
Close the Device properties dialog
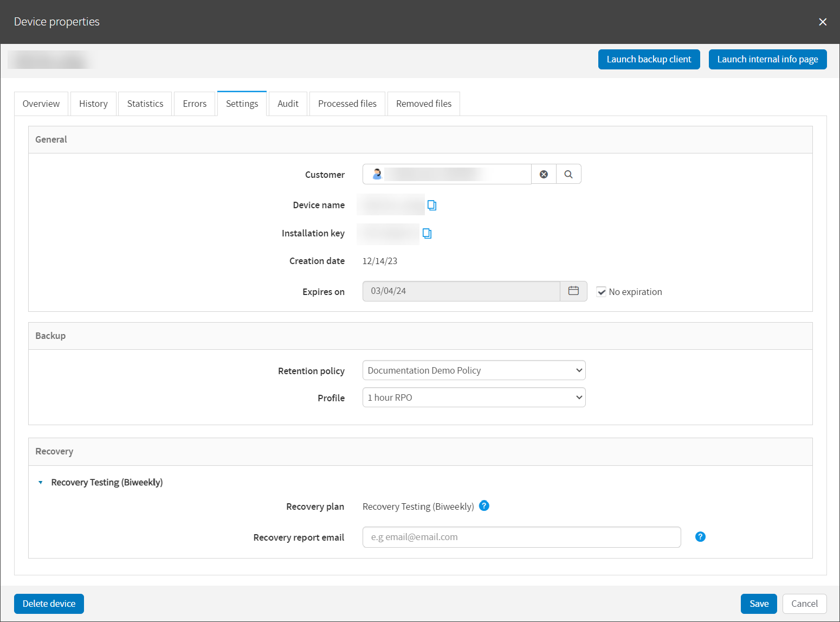click(x=823, y=22)
